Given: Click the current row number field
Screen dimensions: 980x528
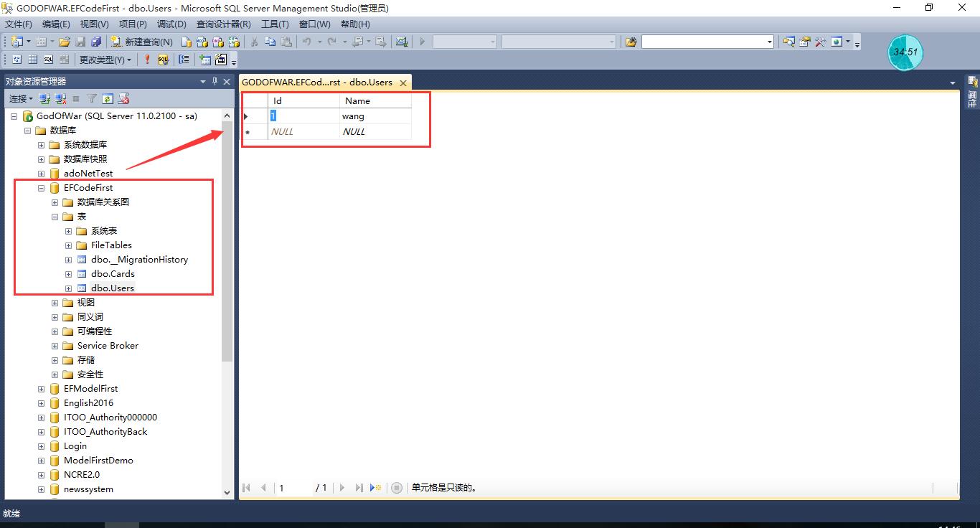Looking at the screenshot, I should pos(293,488).
